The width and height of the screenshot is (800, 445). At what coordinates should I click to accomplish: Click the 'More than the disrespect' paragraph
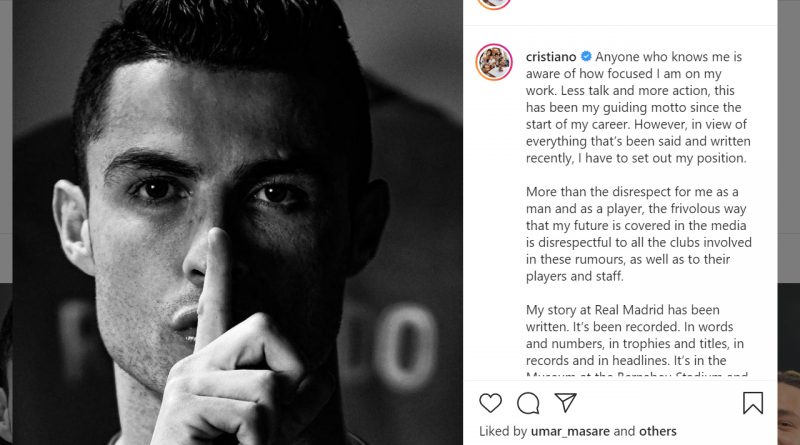(x=639, y=234)
